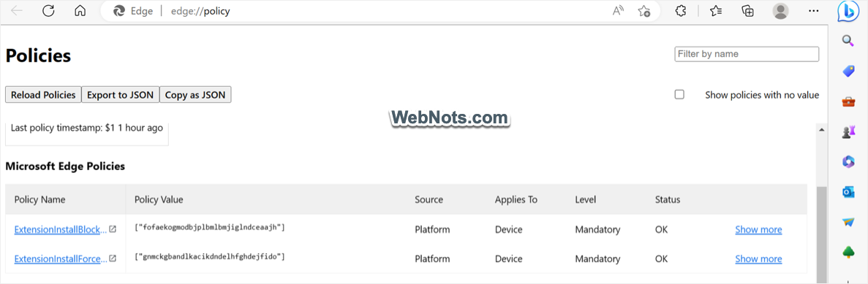Open the Shopping tag sidebar icon

click(x=848, y=71)
